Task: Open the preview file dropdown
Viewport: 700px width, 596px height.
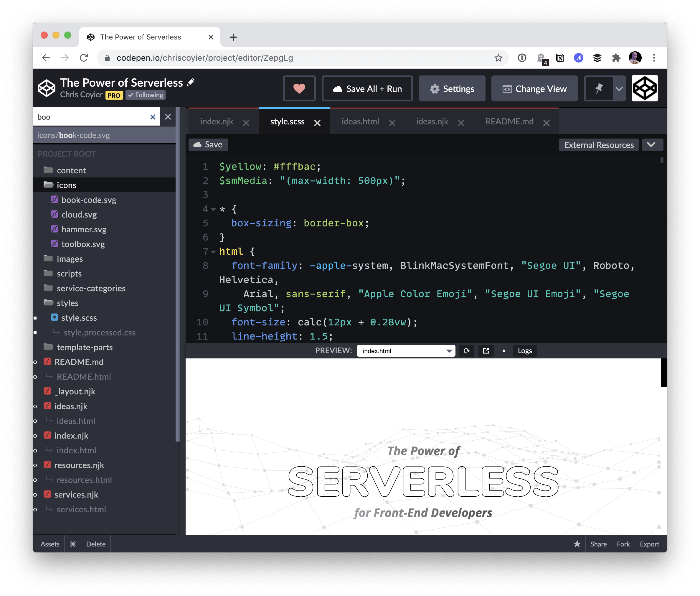Action: 406,351
